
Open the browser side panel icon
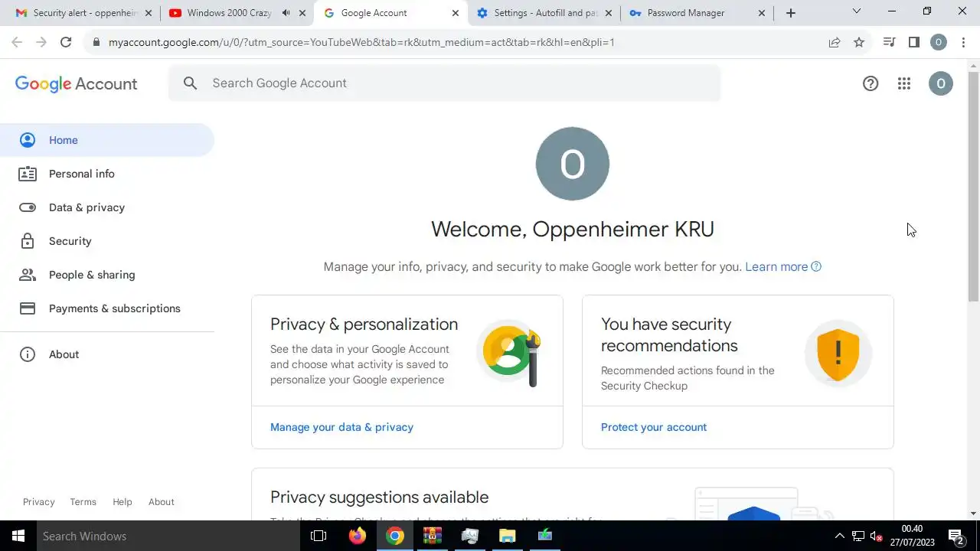click(x=913, y=42)
